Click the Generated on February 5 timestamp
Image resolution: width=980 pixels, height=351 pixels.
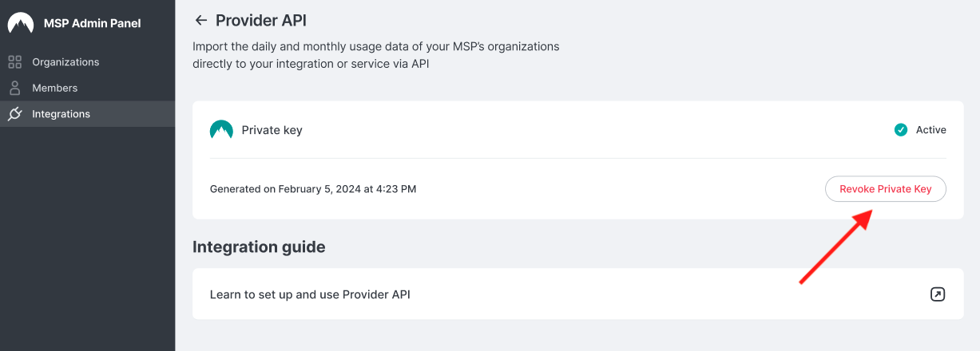click(x=313, y=189)
